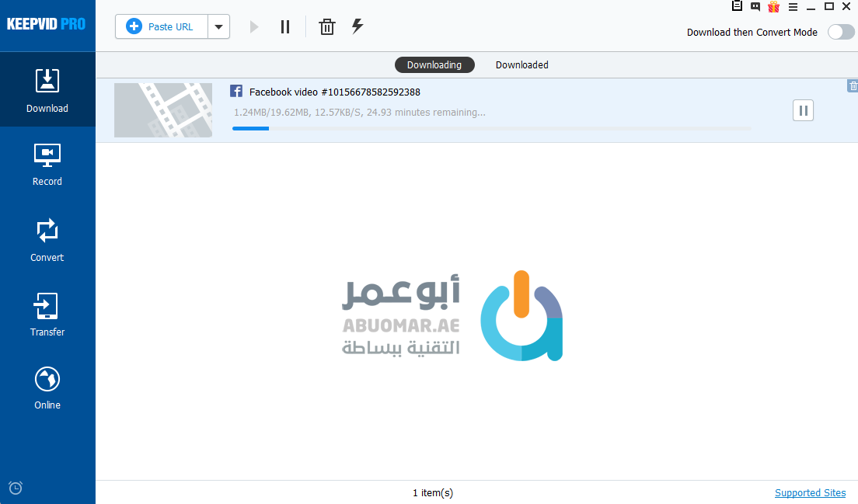This screenshot has height=504, width=858.
Task: Pause the Facebook video download
Action: coord(803,110)
